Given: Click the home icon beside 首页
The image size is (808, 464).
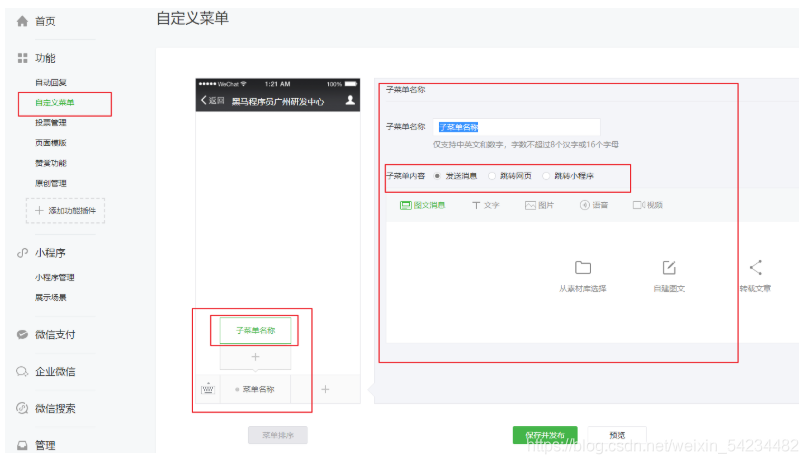Looking at the screenshot, I should point(22,21).
